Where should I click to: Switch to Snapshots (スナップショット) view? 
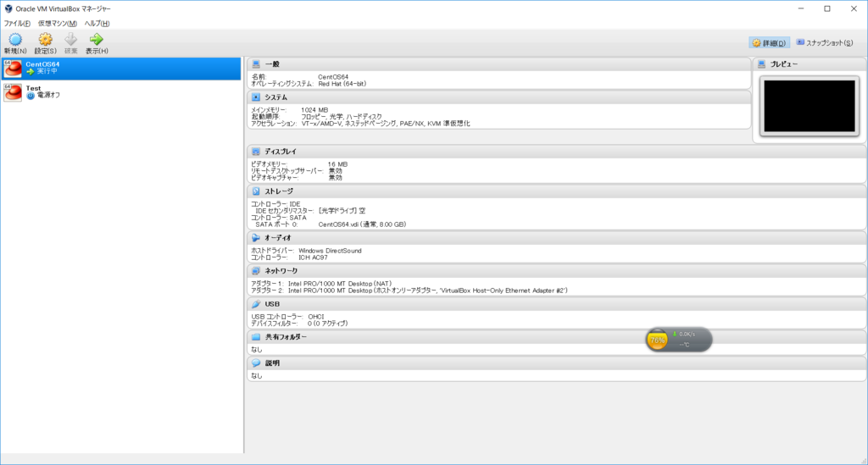824,42
